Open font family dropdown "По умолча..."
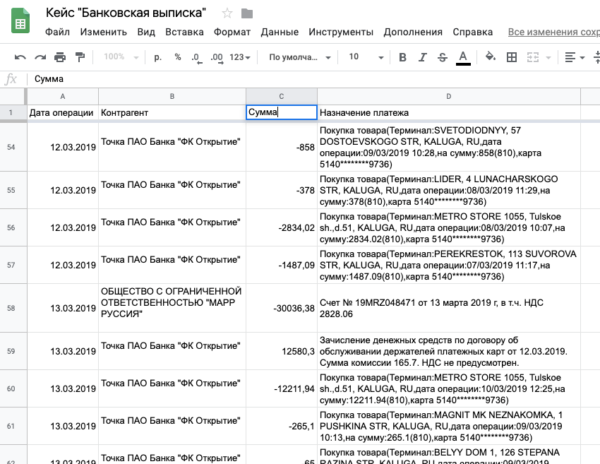Screen dimensions: 600x464 tap(300, 57)
